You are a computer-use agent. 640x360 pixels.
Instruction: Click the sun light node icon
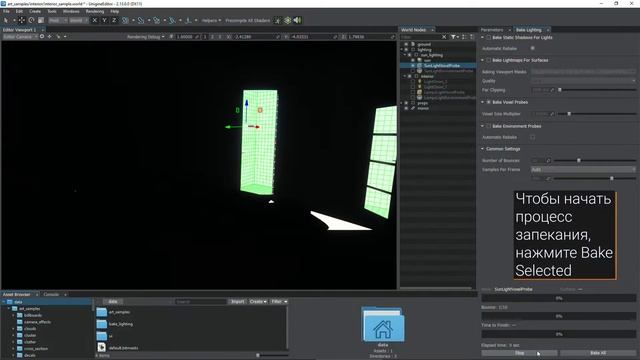click(x=420, y=60)
